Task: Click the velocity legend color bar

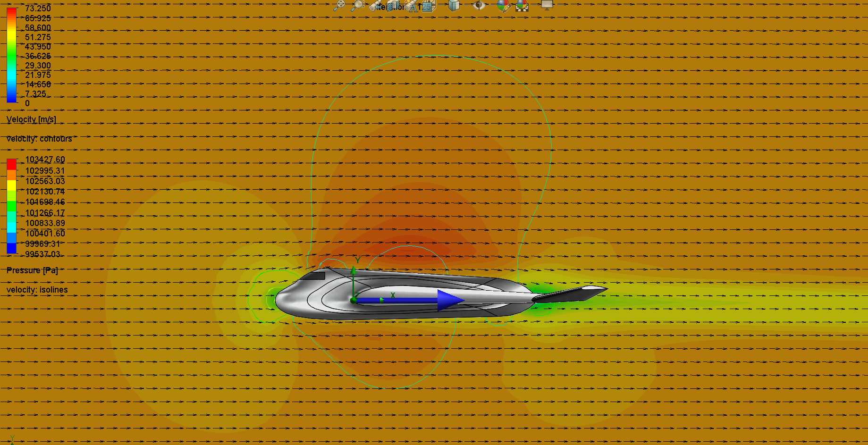Action: click(11, 55)
